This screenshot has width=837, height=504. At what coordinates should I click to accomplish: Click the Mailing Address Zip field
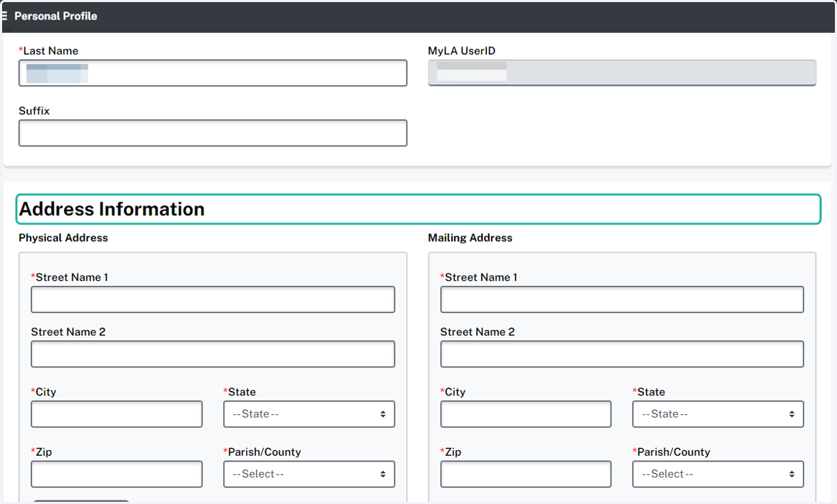[526, 474]
